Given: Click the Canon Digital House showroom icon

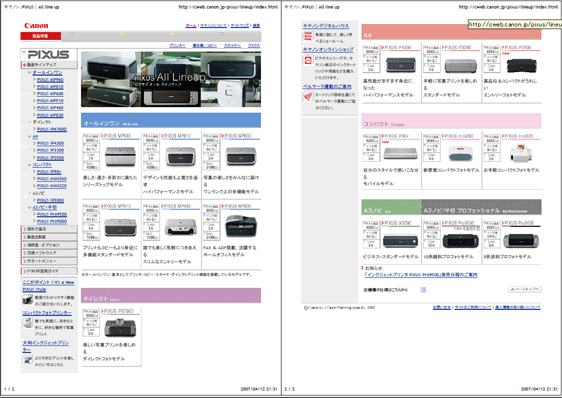Looking at the screenshot, I should (x=308, y=36).
